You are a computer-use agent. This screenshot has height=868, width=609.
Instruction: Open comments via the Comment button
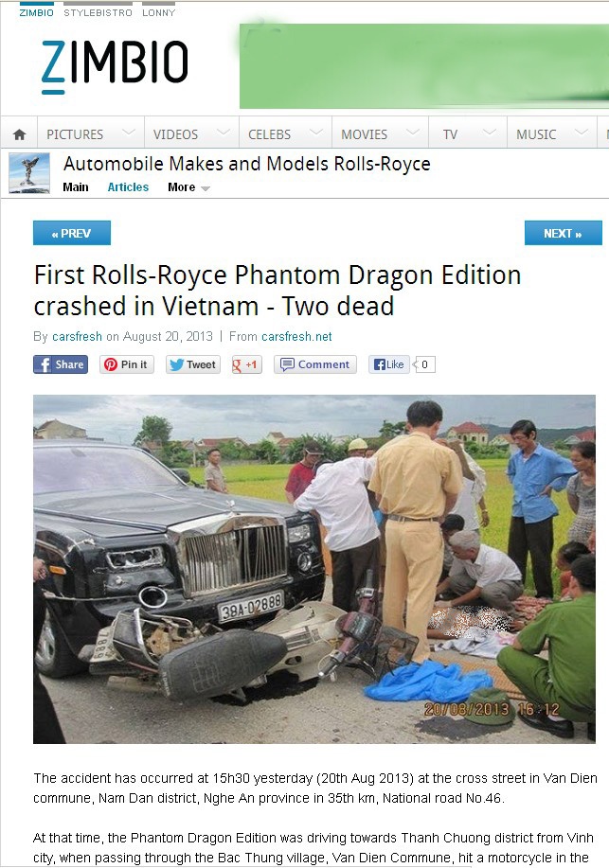[314, 364]
